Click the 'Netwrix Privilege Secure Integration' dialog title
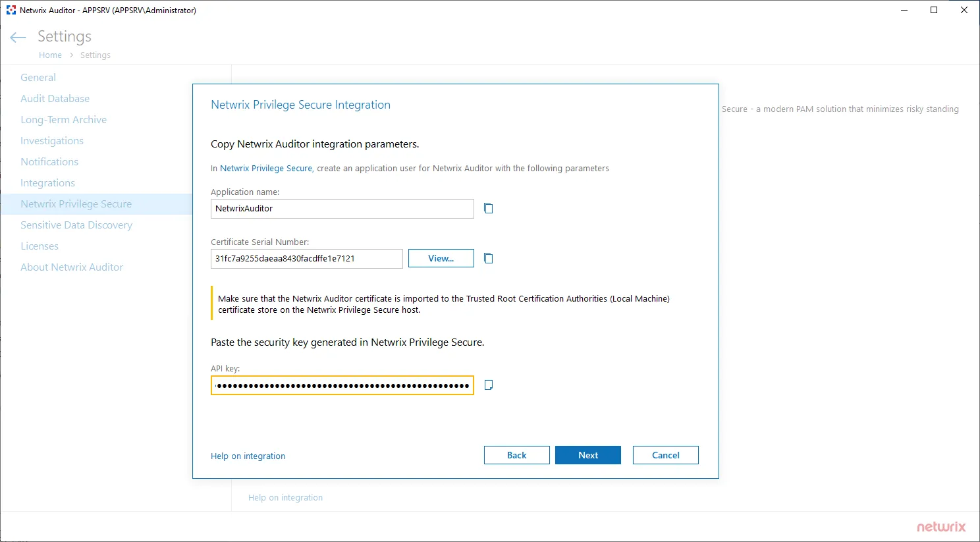This screenshot has width=980, height=542. 300,105
